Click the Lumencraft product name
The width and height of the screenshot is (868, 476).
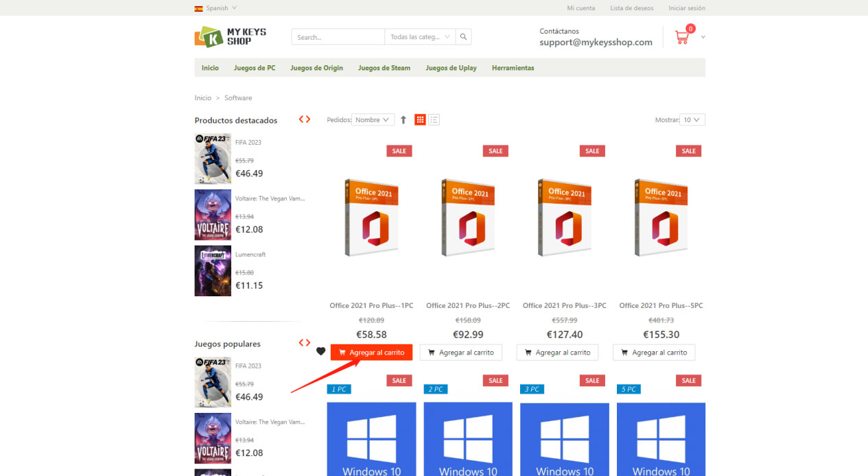(250, 254)
